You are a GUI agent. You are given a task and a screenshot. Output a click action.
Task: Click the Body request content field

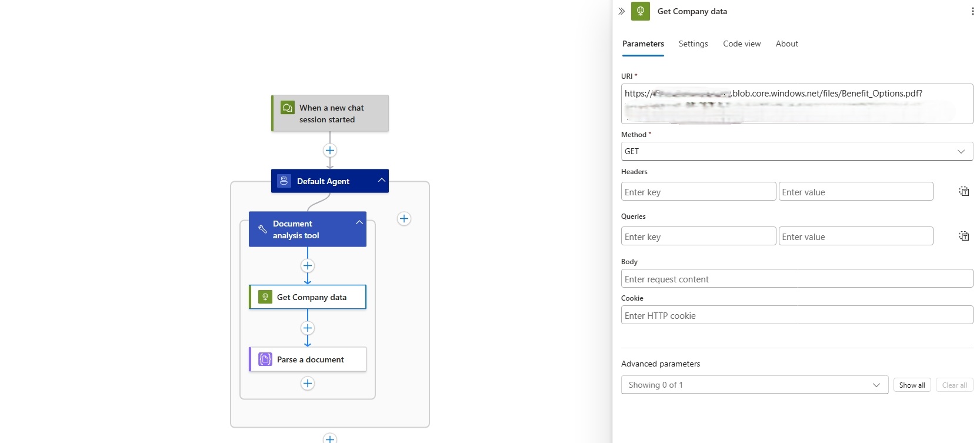pos(797,278)
